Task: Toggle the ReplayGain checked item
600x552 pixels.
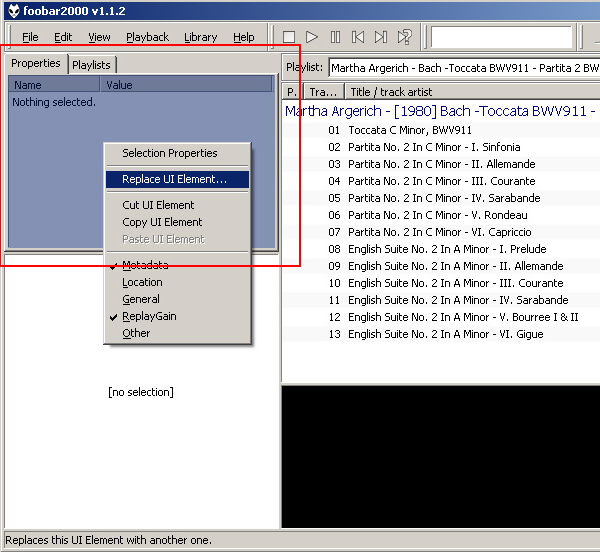Action: 178,316
